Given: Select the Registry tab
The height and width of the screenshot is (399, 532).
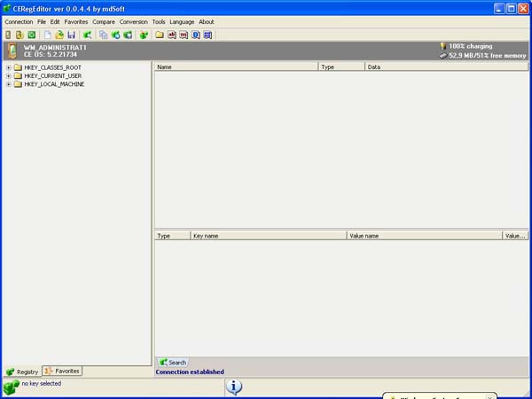Looking at the screenshot, I should 22,371.
